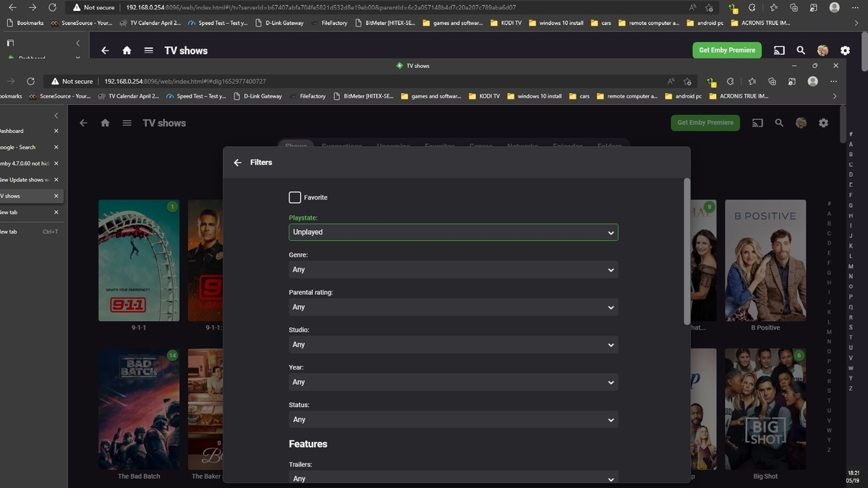Expand the Parental rating dropdown
Image resolution: width=868 pixels, height=488 pixels.
(453, 307)
